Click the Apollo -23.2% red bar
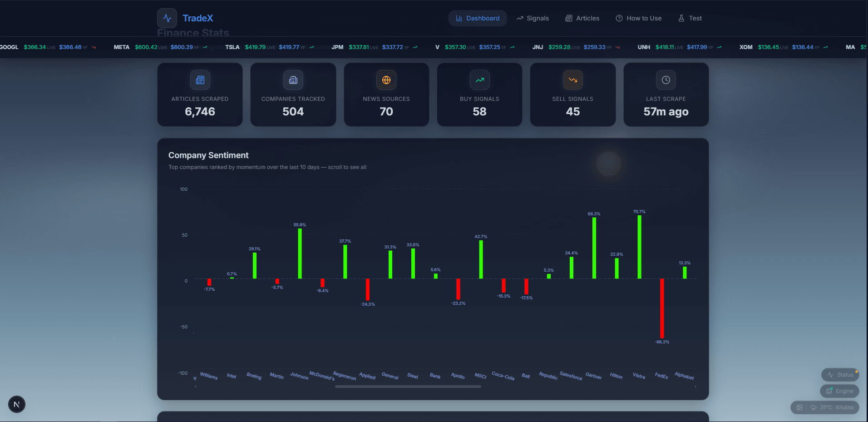The width and height of the screenshot is (868, 422). pos(458,289)
